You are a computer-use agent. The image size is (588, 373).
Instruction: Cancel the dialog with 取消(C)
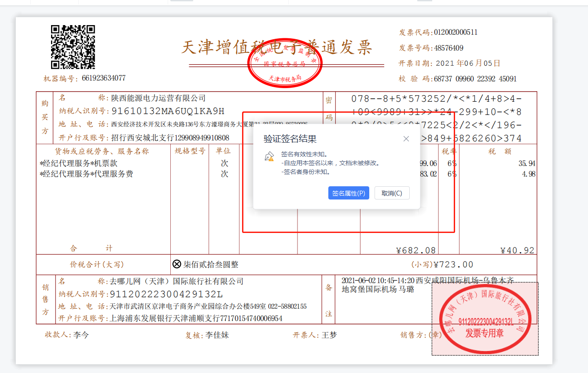(x=392, y=193)
